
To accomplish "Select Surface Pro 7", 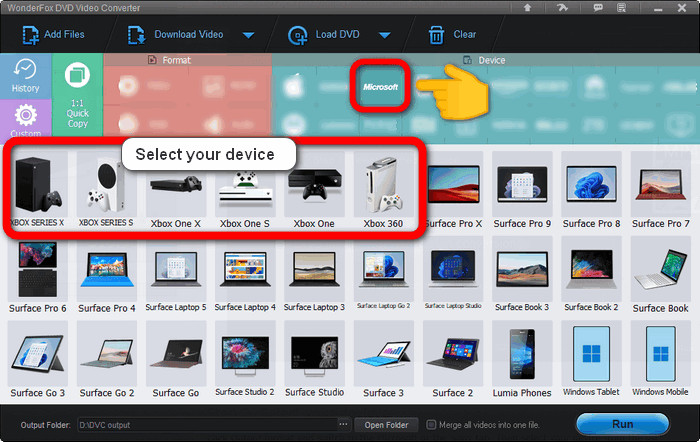I will tap(661, 190).
